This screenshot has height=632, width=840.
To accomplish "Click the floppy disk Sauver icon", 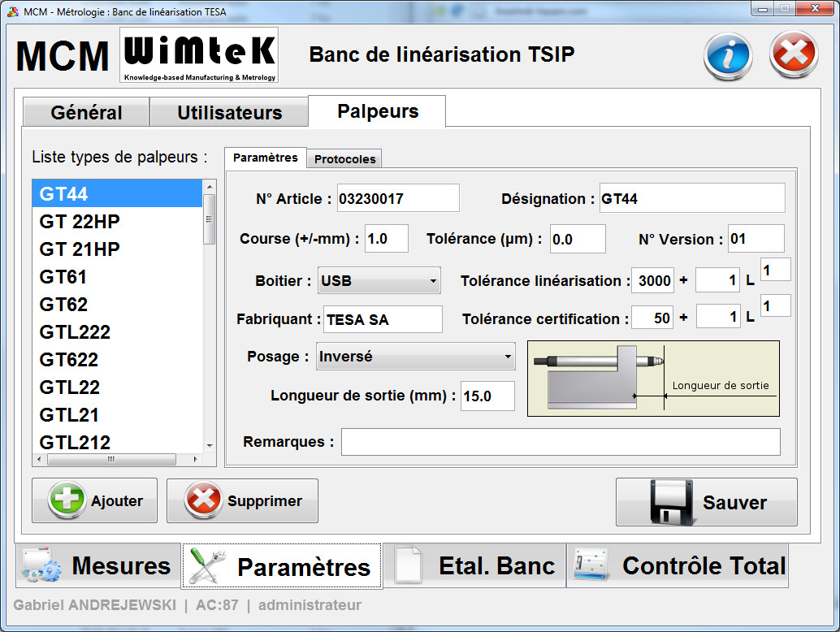I will [x=671, y=502].
